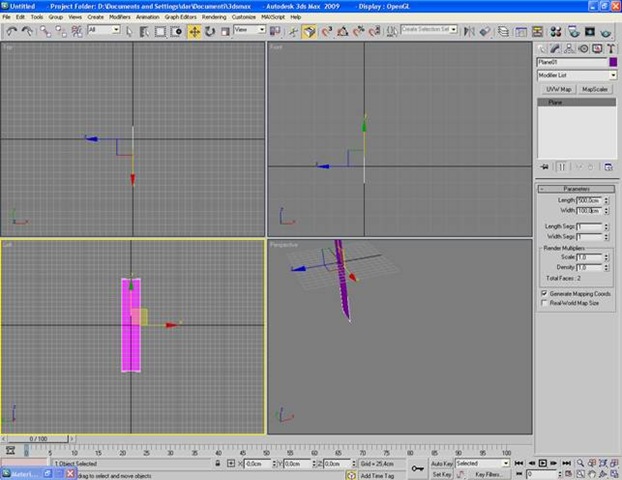Click the Key Filters button
The height and width of the screenshot is (480, 622).
pyautogui.click(x=488, y=474)
